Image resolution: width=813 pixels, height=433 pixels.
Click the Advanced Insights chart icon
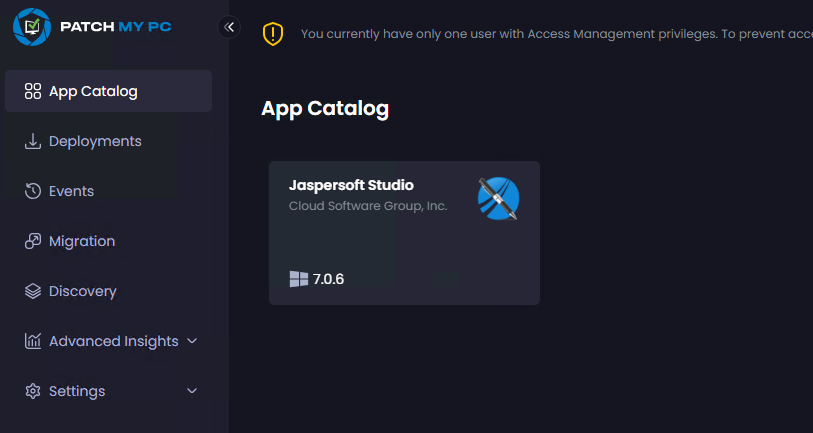coord(33,341)
